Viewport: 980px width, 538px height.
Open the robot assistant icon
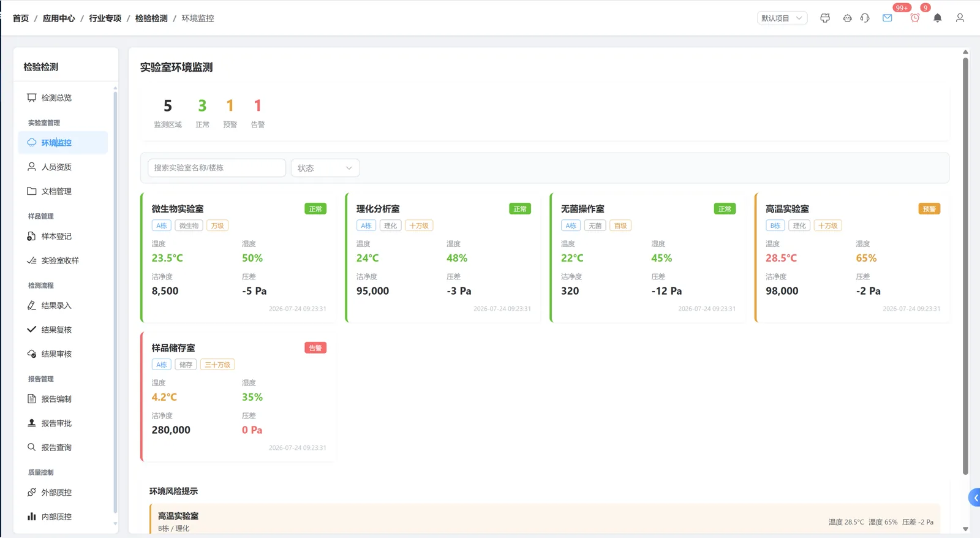tap(847, 18)
